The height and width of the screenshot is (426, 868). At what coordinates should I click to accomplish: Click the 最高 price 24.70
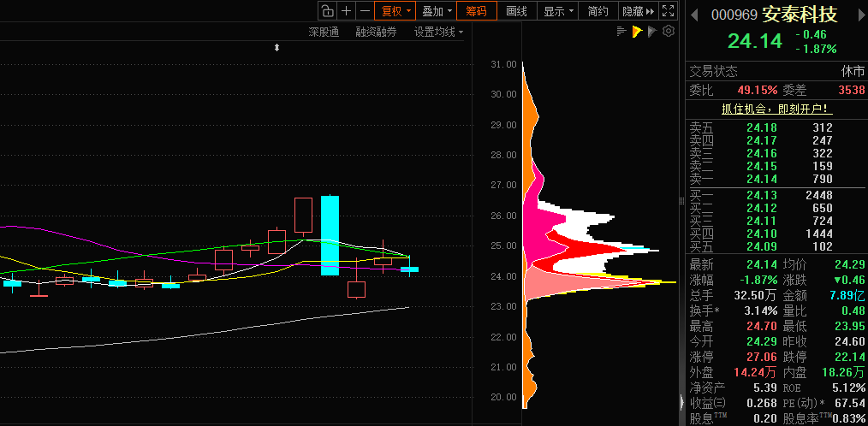762,326
